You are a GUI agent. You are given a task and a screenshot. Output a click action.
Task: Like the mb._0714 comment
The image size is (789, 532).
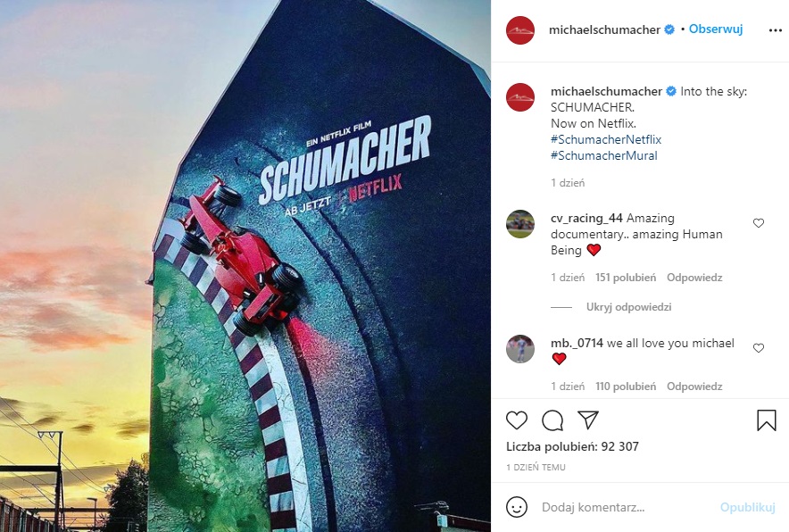759,348
